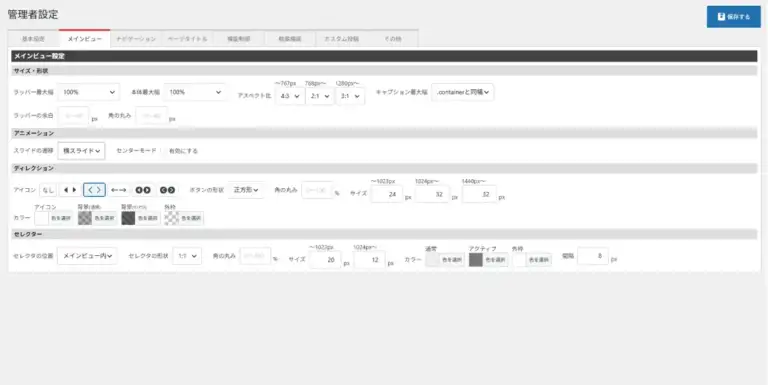Screen dimensions: 768x385
Task: Click the selector 角の丸み % field
Action: pyautogui.click(x=255, y=256)
